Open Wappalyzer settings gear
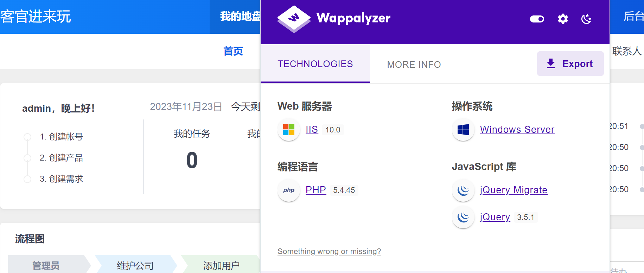 pos(563,19)
